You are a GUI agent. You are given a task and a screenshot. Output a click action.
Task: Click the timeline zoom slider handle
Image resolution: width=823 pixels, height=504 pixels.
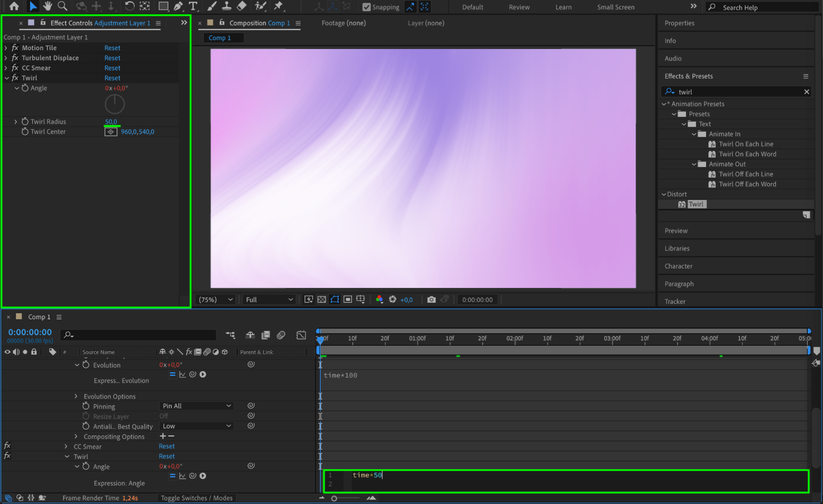coord(334,498)
